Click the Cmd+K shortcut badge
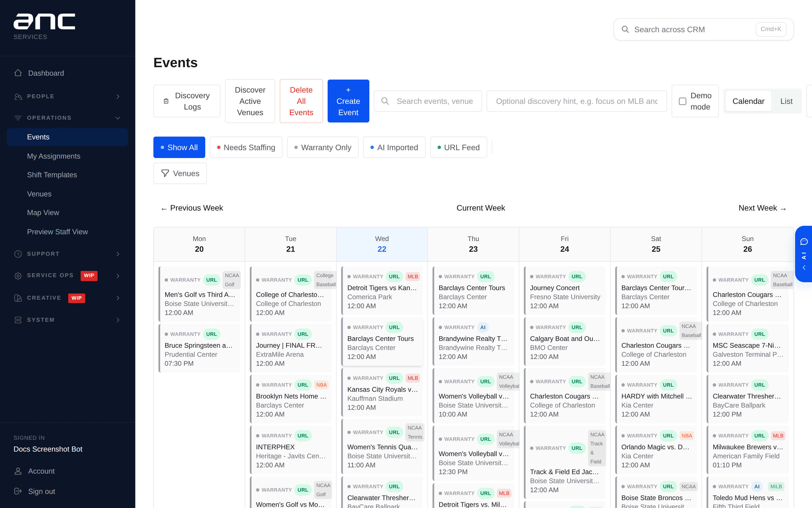This screenshot has width=812, height=508. 771,29
